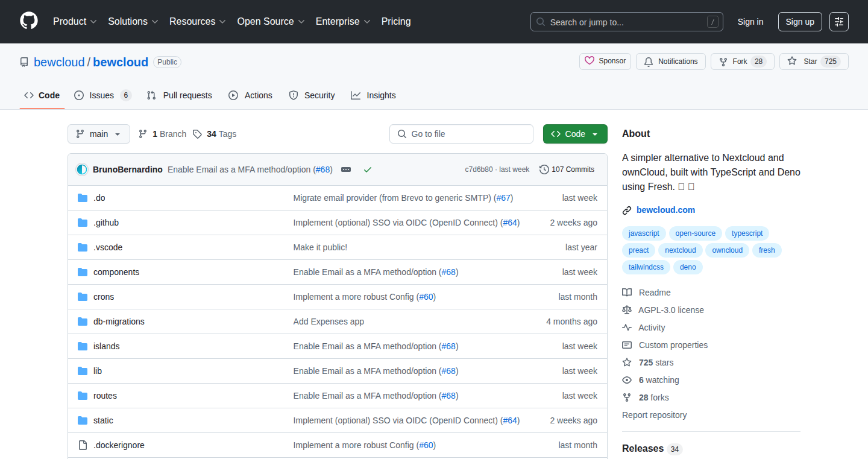Click the commits history clock icon
This screenshot has width=868, height=459.
(x=544, y=169)
